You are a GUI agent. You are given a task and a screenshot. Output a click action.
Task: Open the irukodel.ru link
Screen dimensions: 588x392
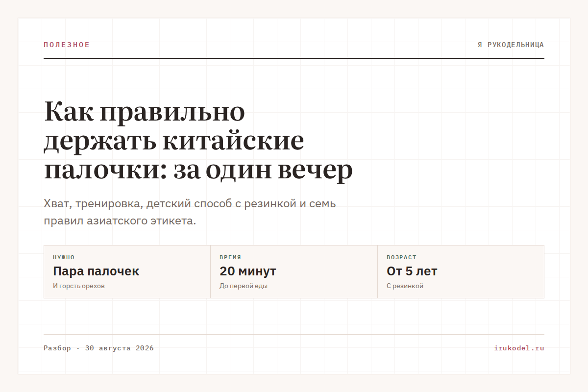tap(519, 348)
